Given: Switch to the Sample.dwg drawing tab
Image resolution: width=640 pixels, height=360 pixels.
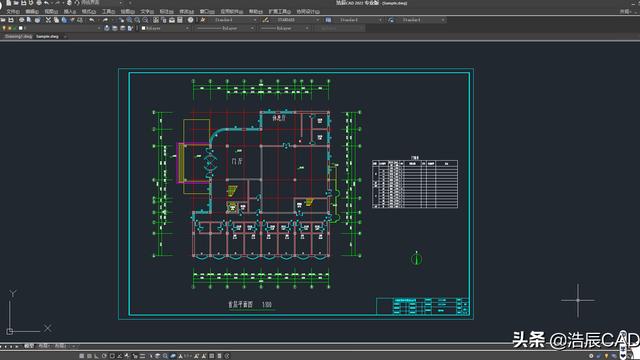Looking at the screenshot, I should click(47, 36).
